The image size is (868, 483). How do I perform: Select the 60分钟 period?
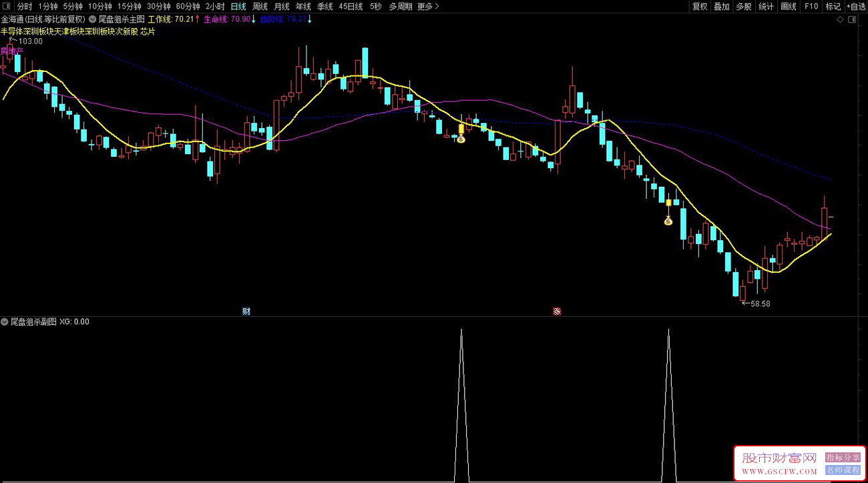188,7
